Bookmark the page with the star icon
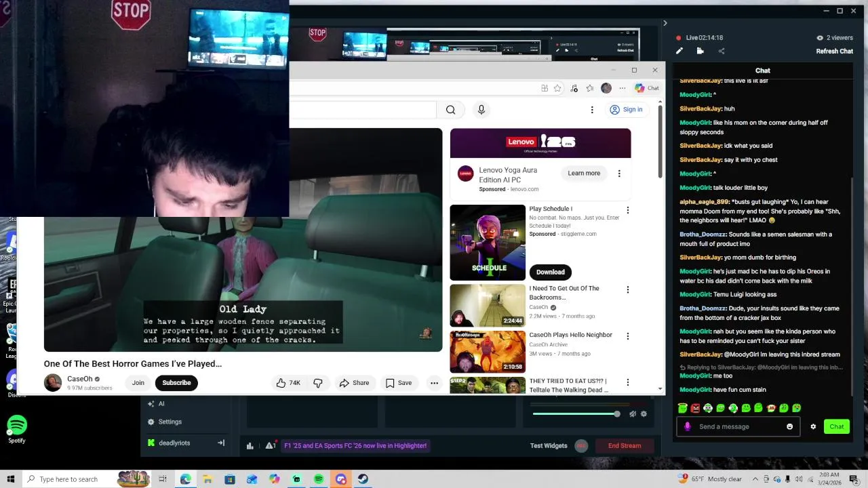Screen dimensions: 868x488 pos(557,88)
